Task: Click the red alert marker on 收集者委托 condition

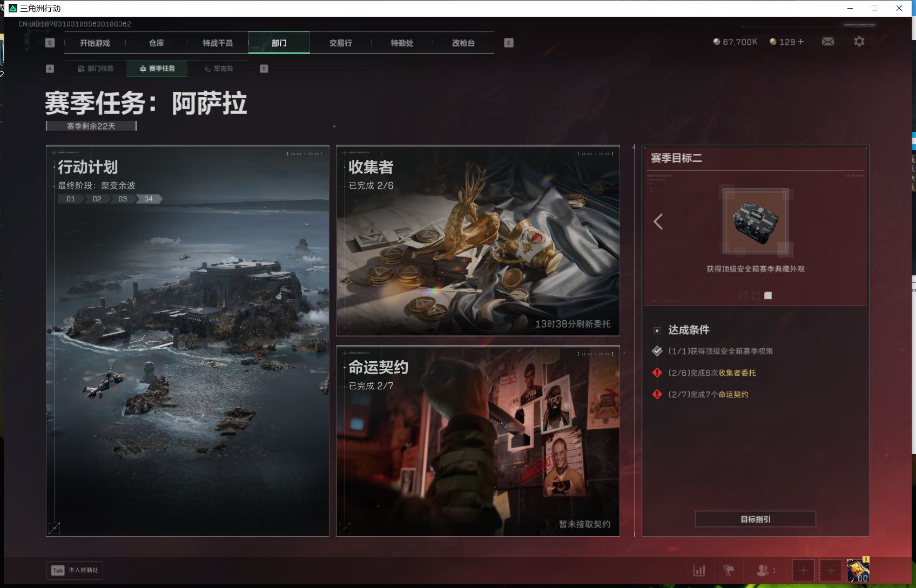Action: (657, 373)
